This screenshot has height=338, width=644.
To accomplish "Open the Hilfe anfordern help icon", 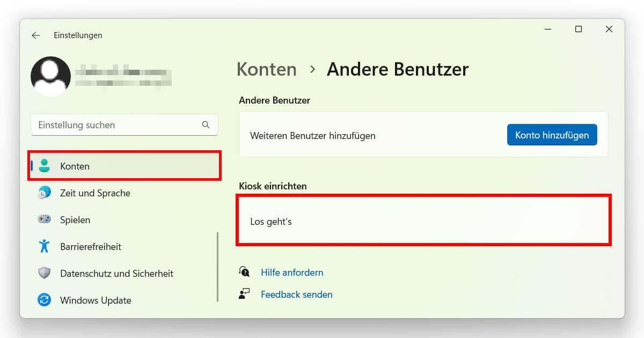I will pyautogui.click(x=244, y=272).
